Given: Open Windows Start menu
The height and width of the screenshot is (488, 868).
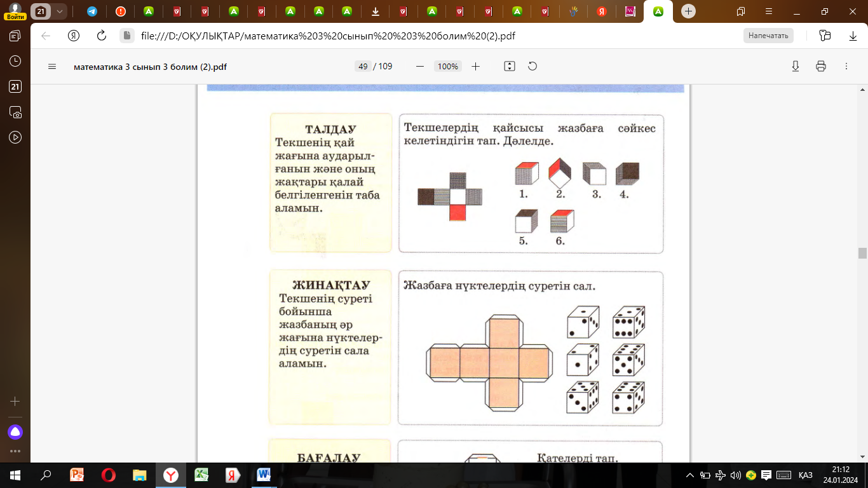Looking at the screenshot, I should pos(15,475).
